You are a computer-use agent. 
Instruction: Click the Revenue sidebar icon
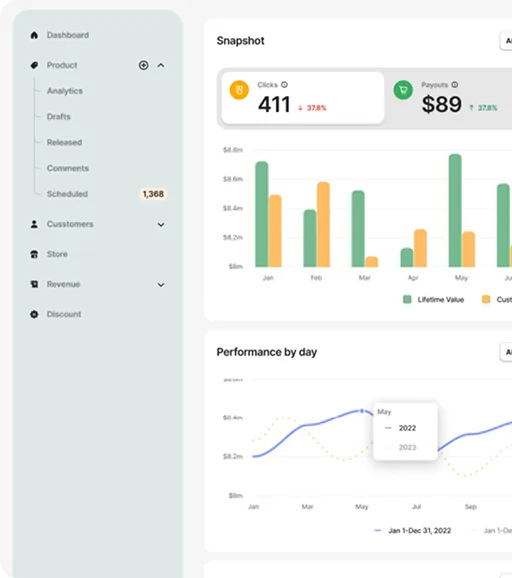tap(34, 284)
